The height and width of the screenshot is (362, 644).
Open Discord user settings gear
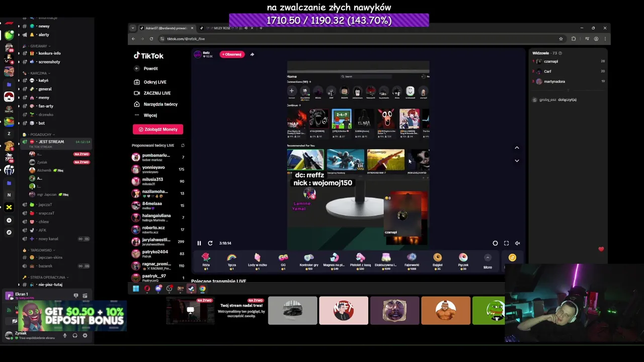tap(85, 335)
